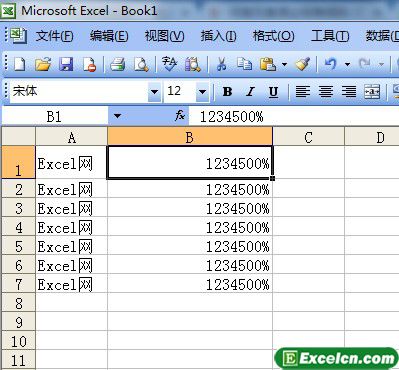The image size is (399, 370).
Task: Select column A header
Action: 72,137
